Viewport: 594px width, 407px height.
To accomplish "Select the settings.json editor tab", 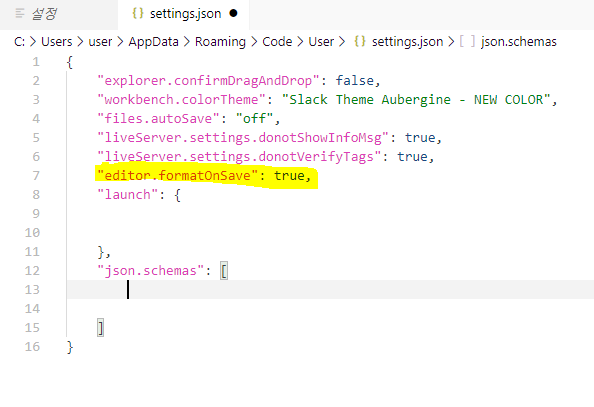I will tap(183, 14).
